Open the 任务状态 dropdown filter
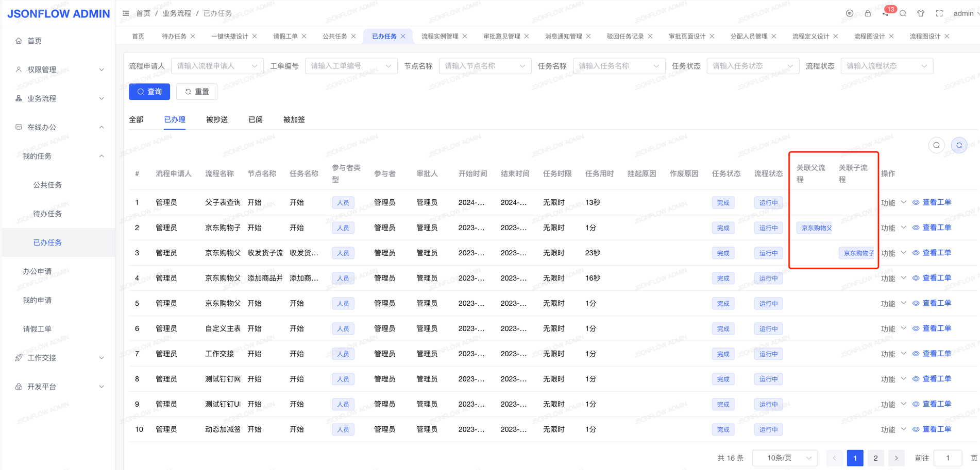This screenshot has height=470, width=980. pos(752,66)
